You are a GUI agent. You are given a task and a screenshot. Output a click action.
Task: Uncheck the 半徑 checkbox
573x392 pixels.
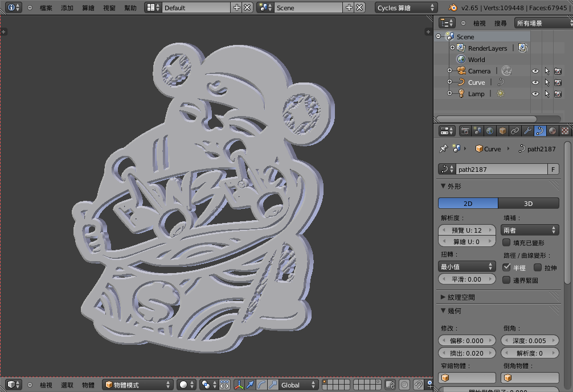point(506,267)
